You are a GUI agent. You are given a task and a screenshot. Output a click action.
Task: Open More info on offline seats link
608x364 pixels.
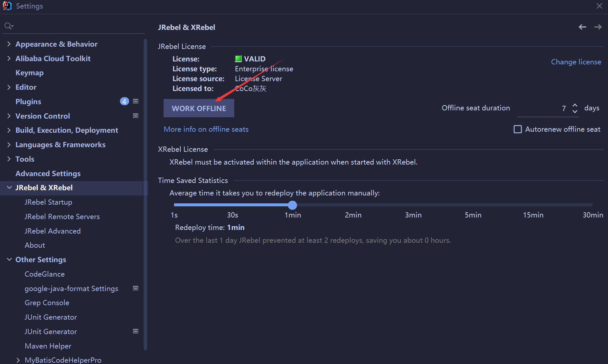(x=206, y=129)
